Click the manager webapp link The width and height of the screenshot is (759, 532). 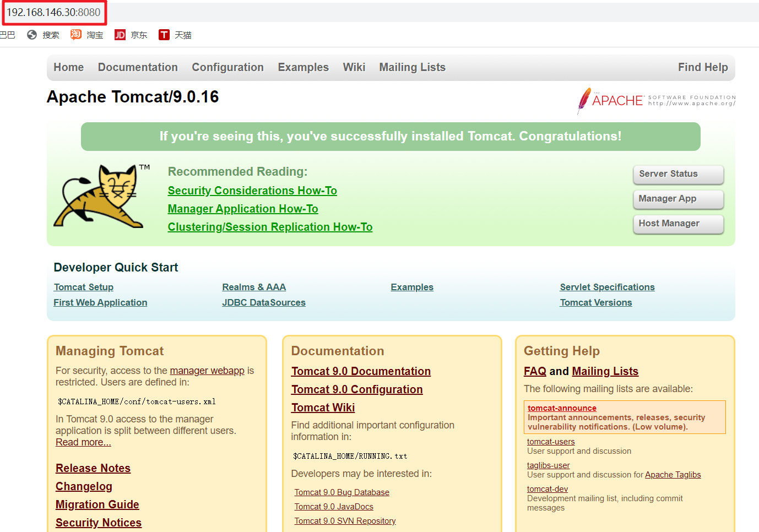click(207, 371)
